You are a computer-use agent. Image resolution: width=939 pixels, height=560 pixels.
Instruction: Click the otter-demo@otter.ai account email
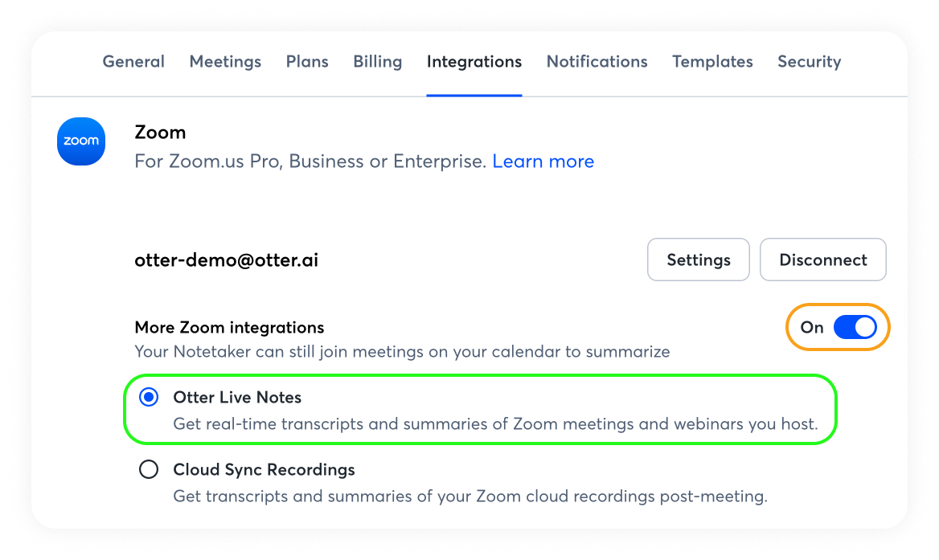point(226,260)
